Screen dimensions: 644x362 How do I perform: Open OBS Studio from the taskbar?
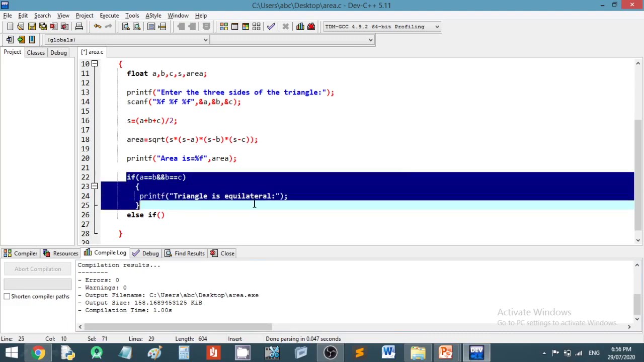(x=330, y=352)
